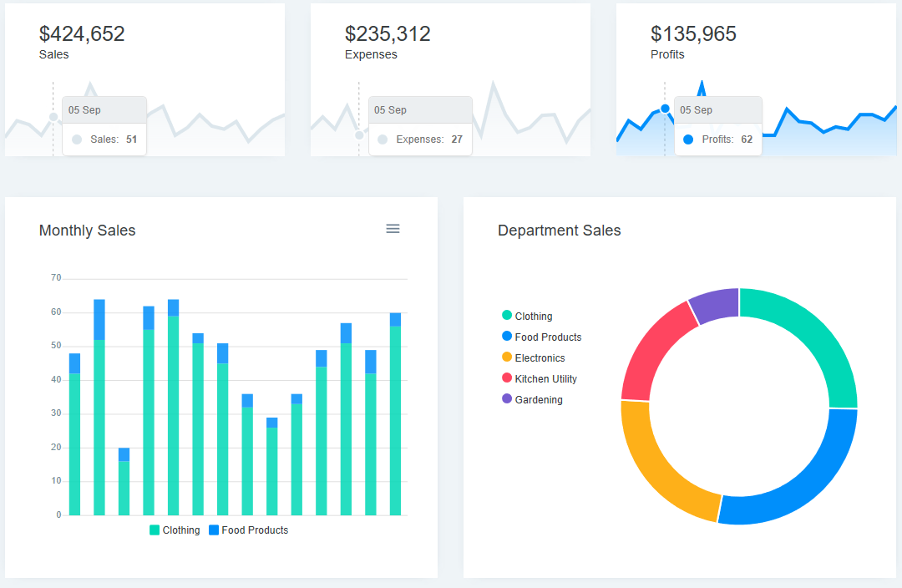This screenshot has height=588, width=902.
Task: Switch to the Monthly Sales card
Action: point(87,231)
